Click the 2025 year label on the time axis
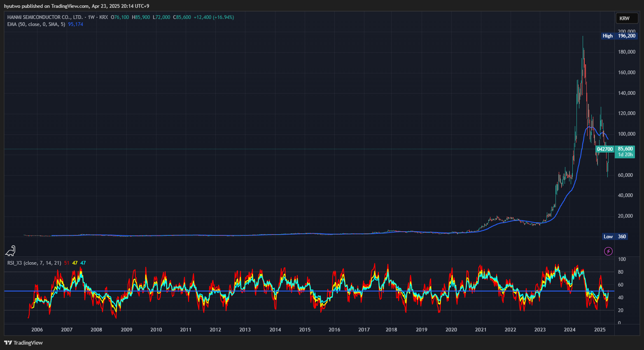 (600, 330)
